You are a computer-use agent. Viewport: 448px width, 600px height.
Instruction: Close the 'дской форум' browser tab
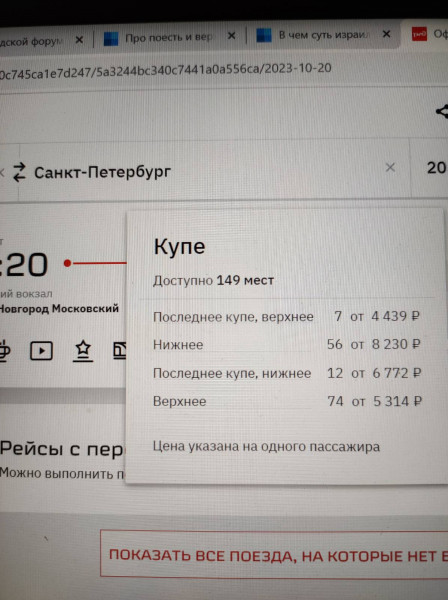tap(79, 40)
